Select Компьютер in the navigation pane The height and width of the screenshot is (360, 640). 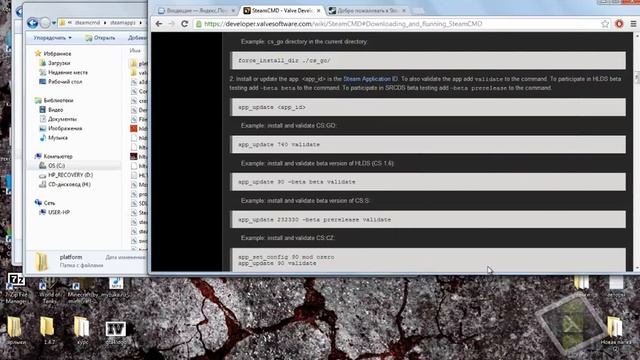pos(58,156)
